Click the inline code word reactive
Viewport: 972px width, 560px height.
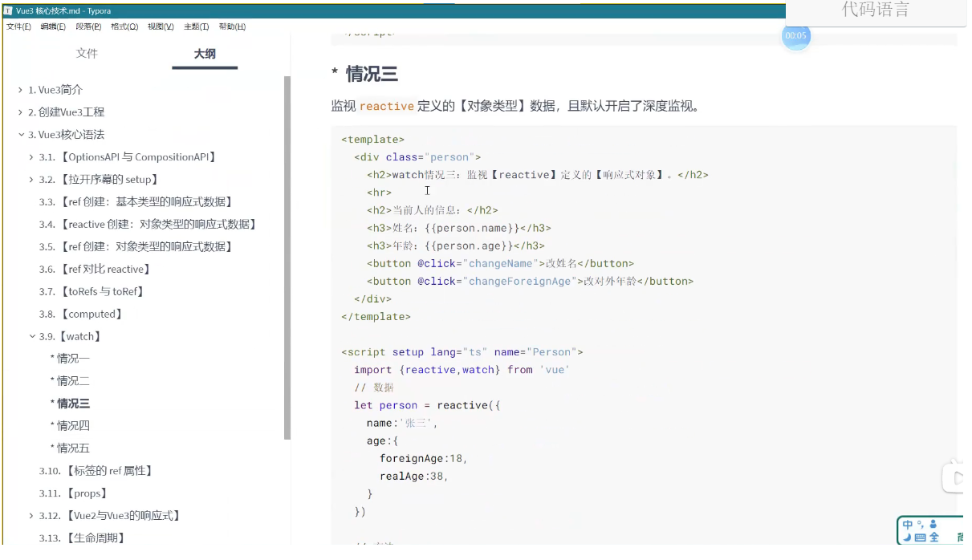[x=387, y=106]
